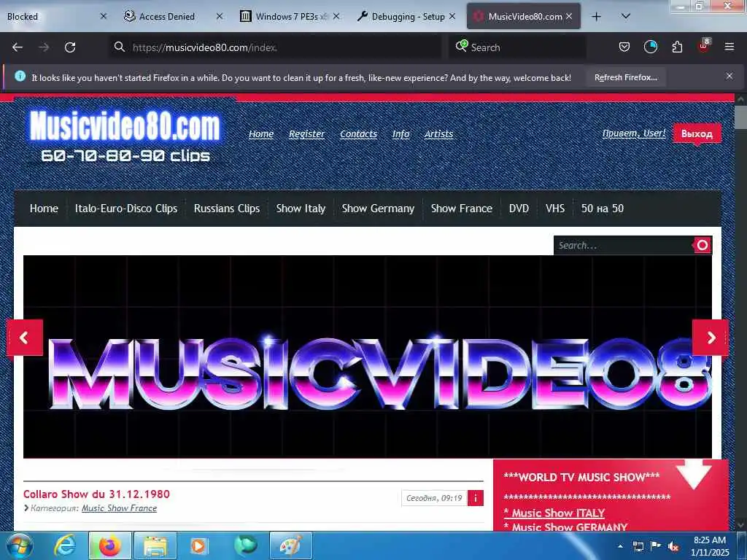The height and width of the screenshot is (560, 747).
Task: Close the Debugging - Setup tab
Action: pos(452,16)
